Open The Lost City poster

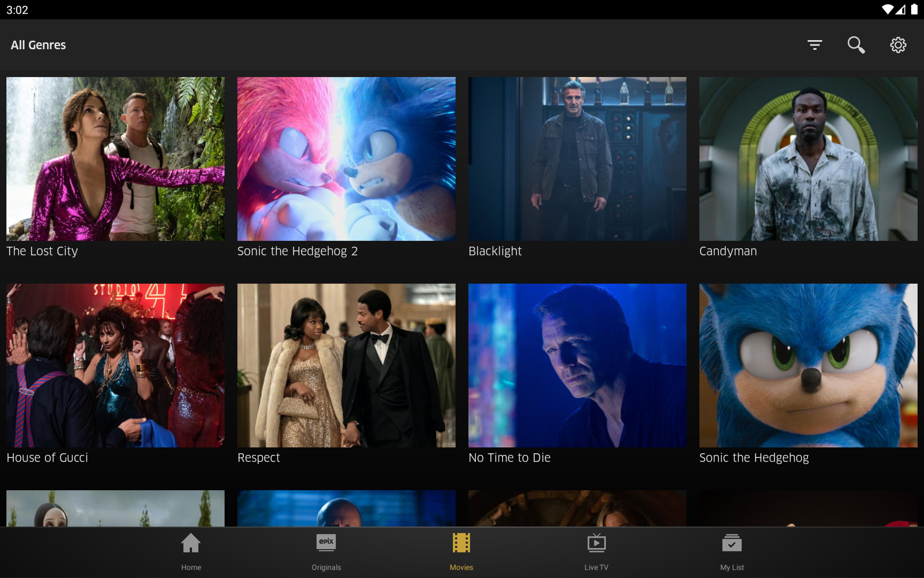[115, 159]
